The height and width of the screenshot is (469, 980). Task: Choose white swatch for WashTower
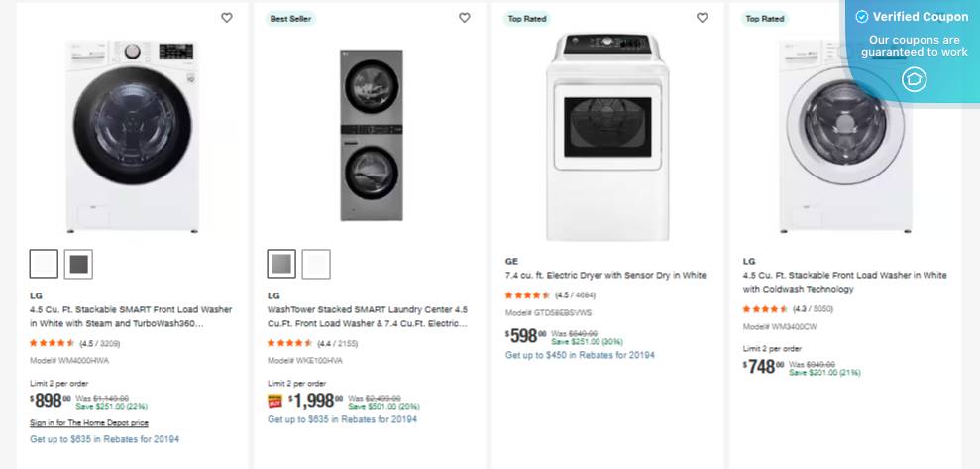316,264
